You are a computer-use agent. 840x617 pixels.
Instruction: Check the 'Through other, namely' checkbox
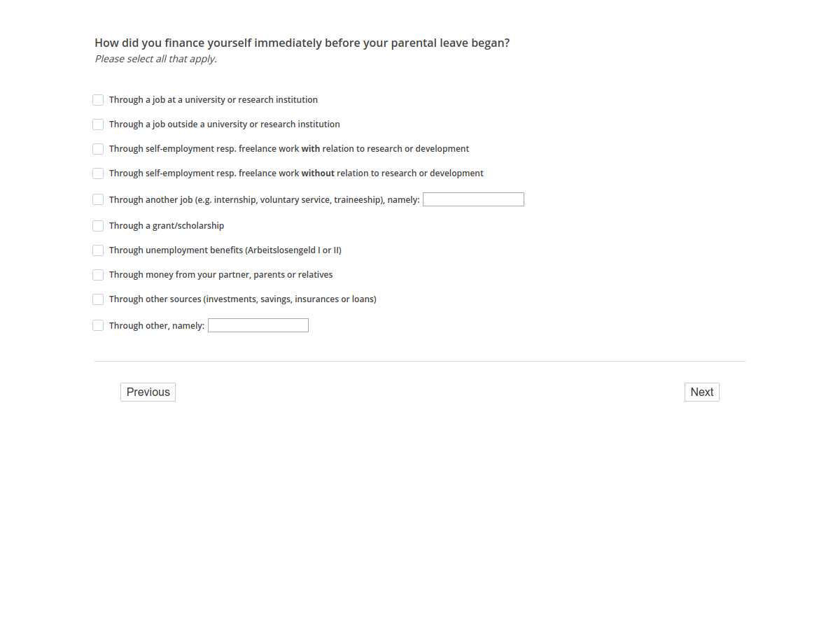tap(98, 325)
